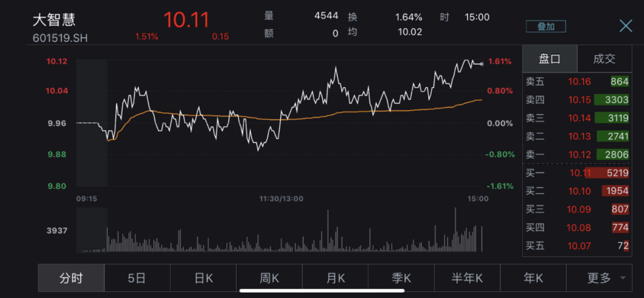This screenshot has width=644, height=298.
Task: Open the 更多 dropdown
Action: (599, 278)
